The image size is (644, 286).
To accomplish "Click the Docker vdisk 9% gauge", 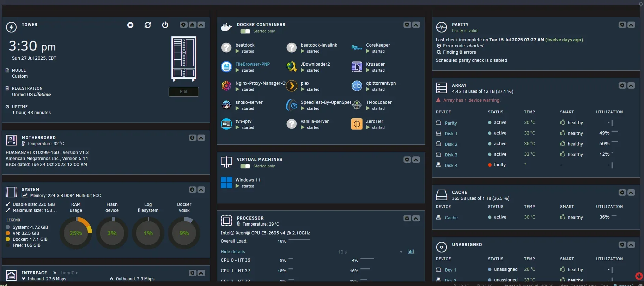I will (184, 233).
